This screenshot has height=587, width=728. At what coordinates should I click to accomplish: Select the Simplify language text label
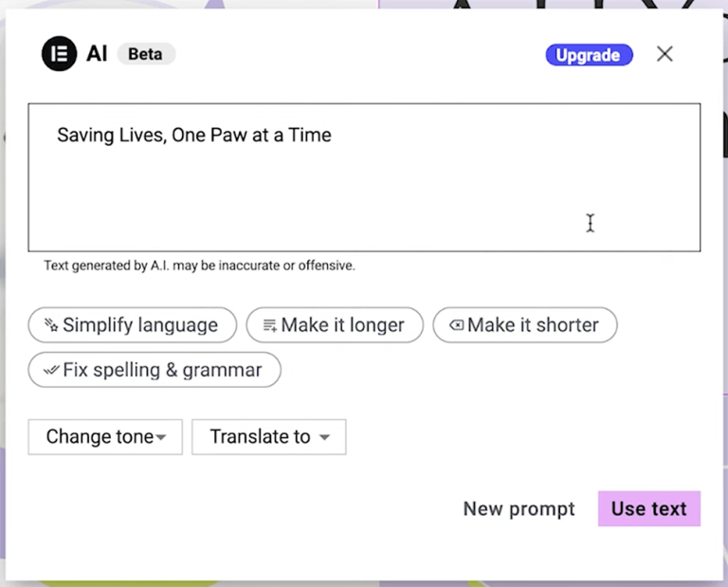tap(140, 325)
